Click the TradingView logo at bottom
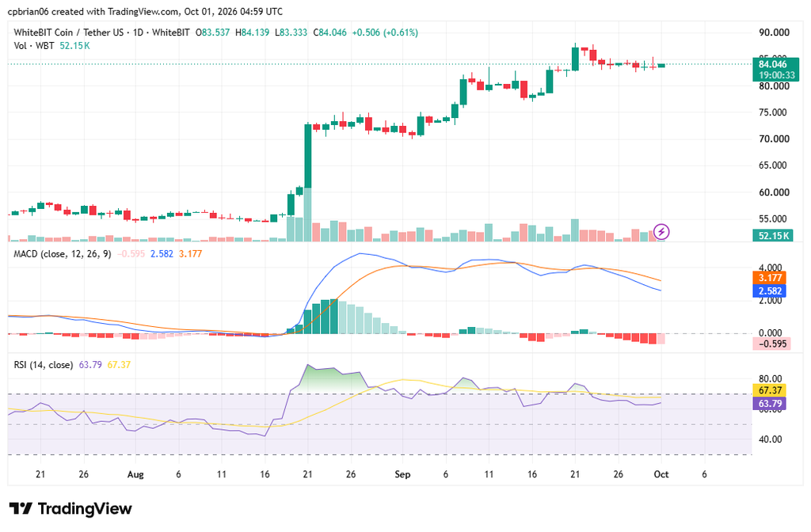 click(70, 509)
